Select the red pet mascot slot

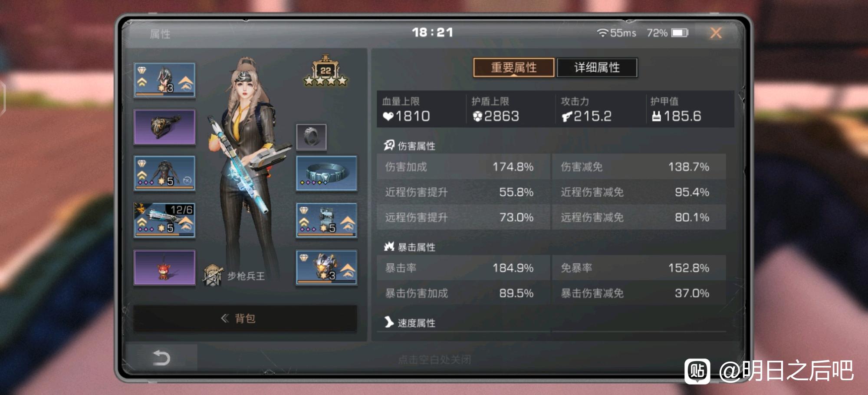[x=164, y=267]
